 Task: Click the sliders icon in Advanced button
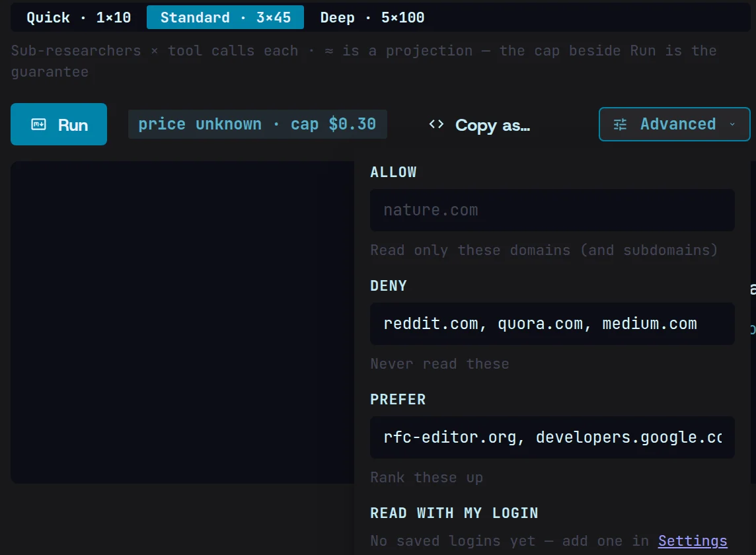(x=620, y=124)
